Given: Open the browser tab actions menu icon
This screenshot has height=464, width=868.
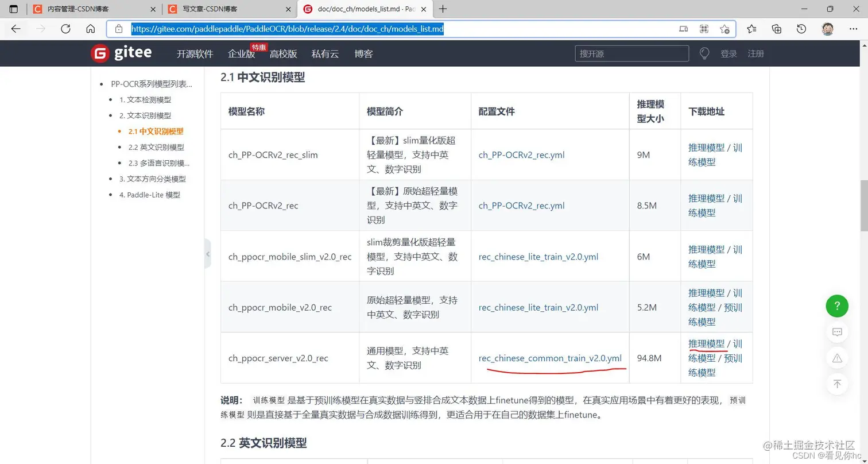Looking at the screenshot, I should (14, 9).
